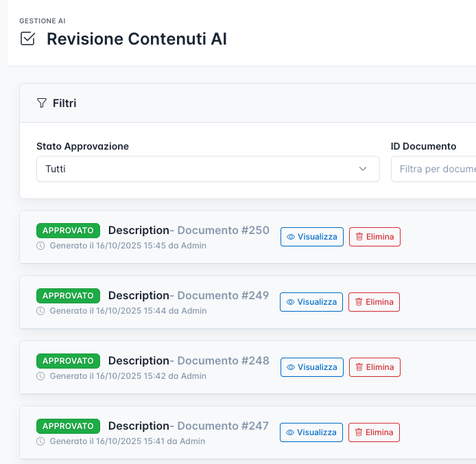Click Visualizza for Documento #248
Screen dimensions: 476x464
point(312,367)
